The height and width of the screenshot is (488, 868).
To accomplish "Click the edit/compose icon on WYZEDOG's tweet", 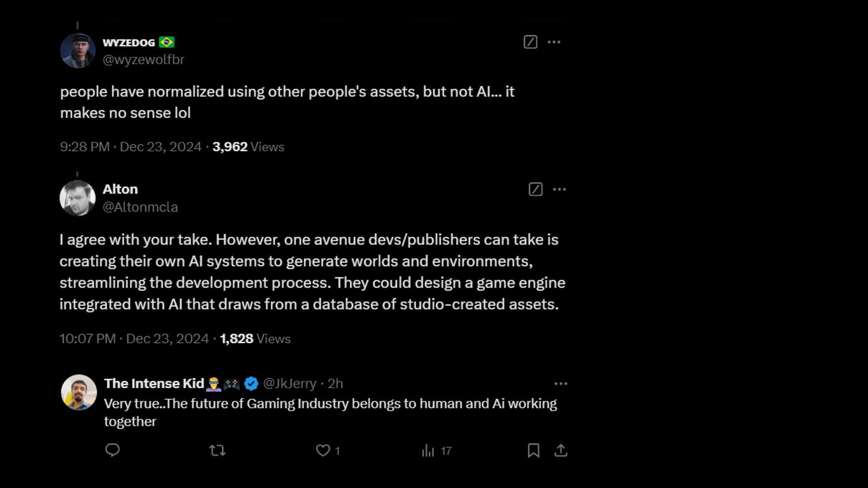I will pos(530,42).
